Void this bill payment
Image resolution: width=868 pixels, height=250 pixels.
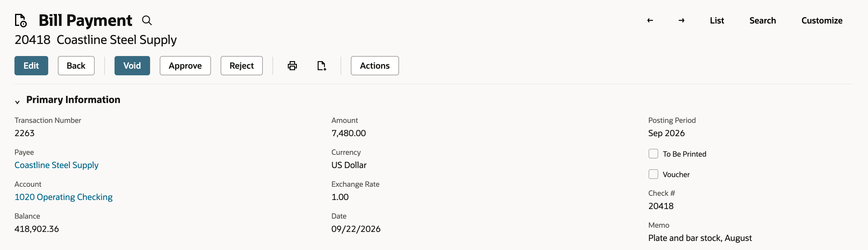tap(132, 66)
